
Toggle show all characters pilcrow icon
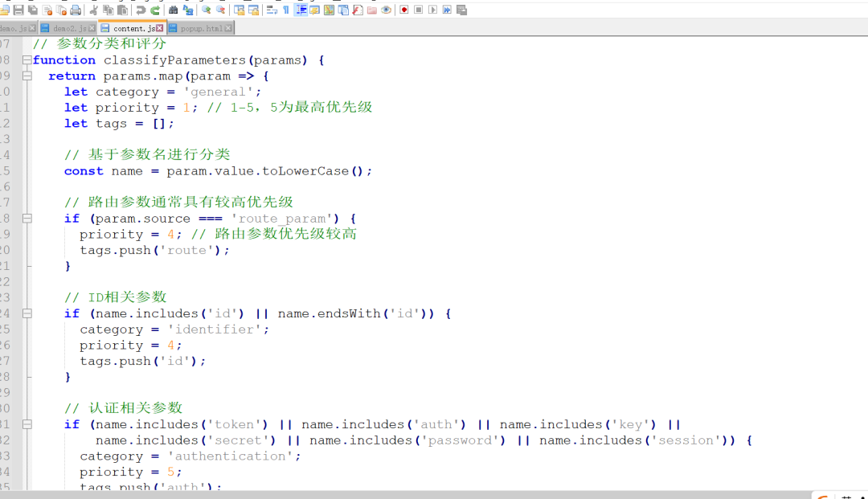pos(286,10)
